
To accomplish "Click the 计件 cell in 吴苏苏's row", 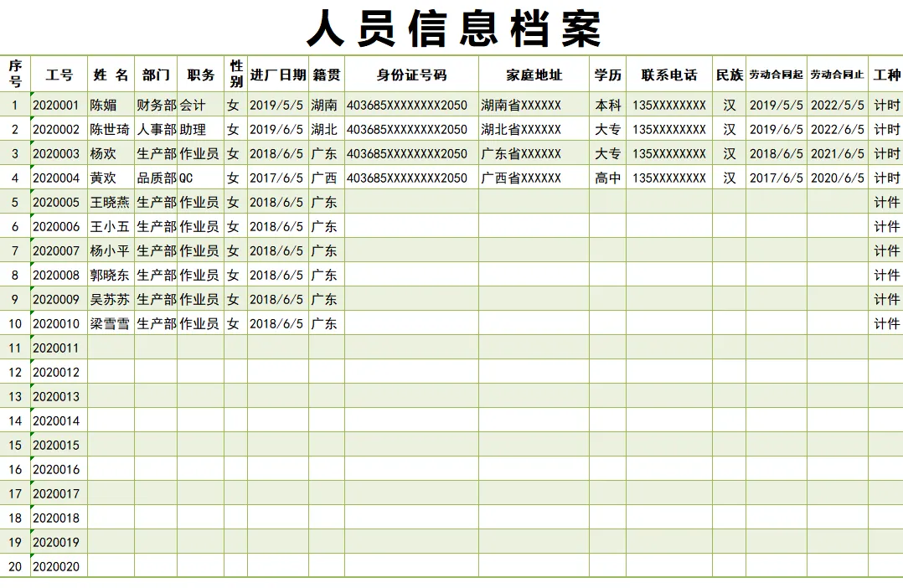I will tap(885, 299).
